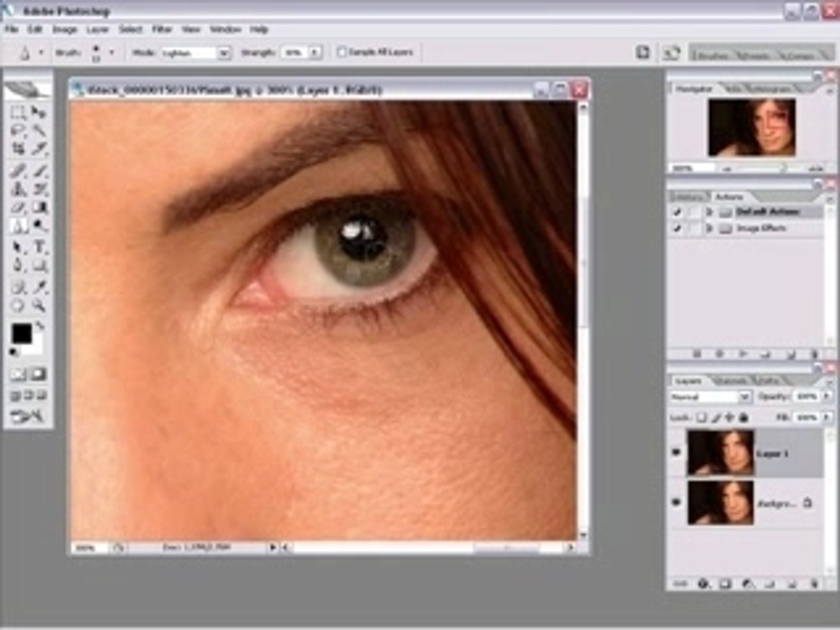This screenshot has height=630, width=840.
Task: Select the Brush tool
Action: [x=39, y=171]
